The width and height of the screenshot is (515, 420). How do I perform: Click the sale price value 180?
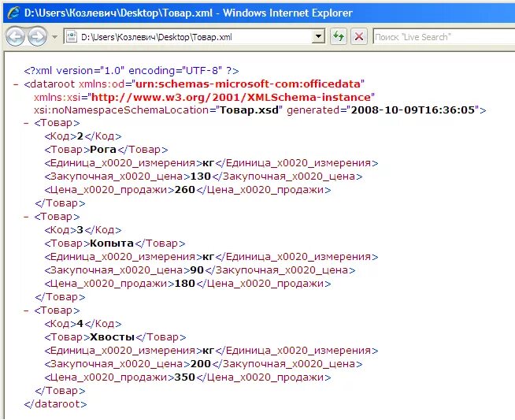click(x=185, y=284)
